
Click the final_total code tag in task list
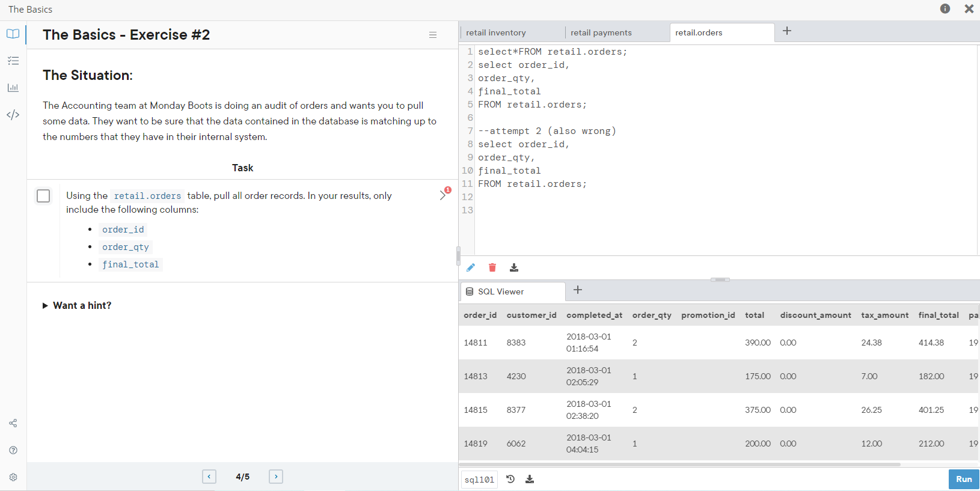(130, 264)
